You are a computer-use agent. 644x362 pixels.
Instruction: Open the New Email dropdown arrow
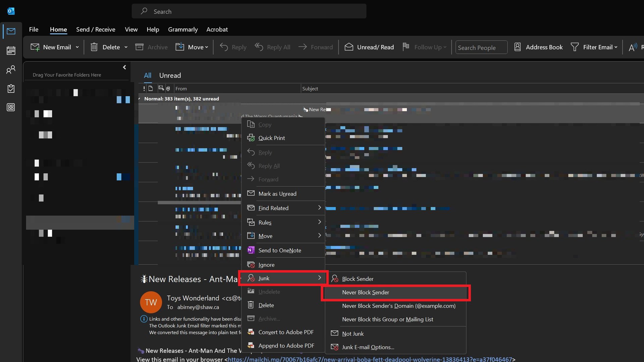77,47
